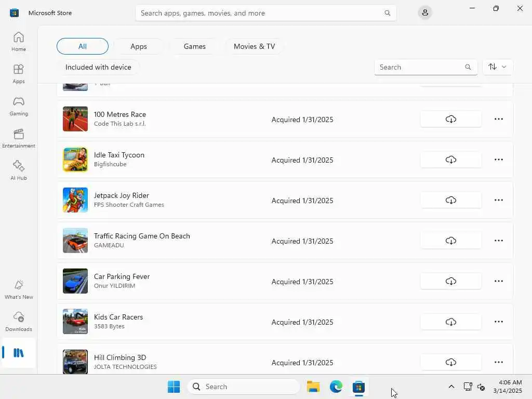532x399 pixels.
Task: Click the network status tray icon
Action: (468, 387)
